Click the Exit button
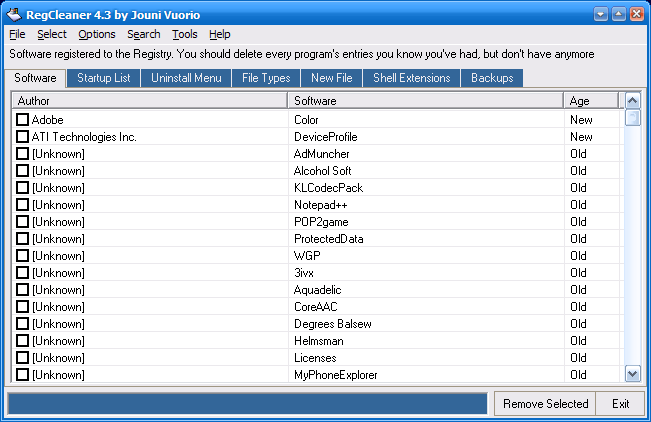 click(x=621, y=404)
